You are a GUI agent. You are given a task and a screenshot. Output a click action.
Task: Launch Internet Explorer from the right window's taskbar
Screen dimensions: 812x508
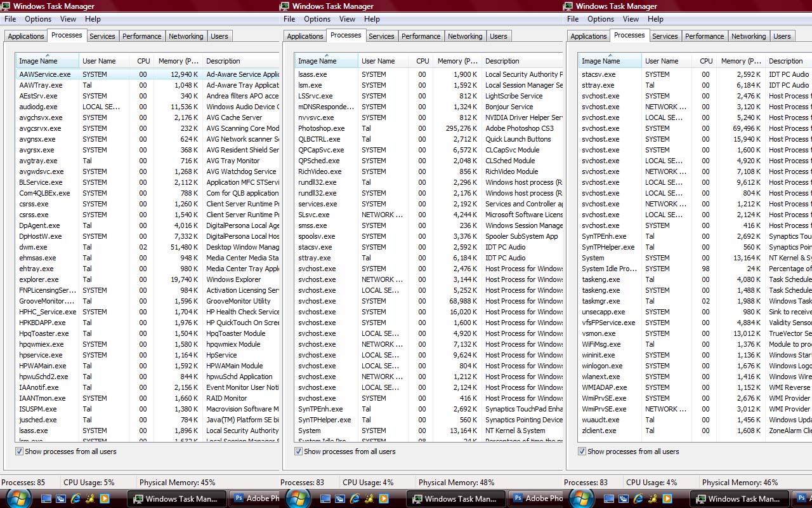(x=638, y=499)
